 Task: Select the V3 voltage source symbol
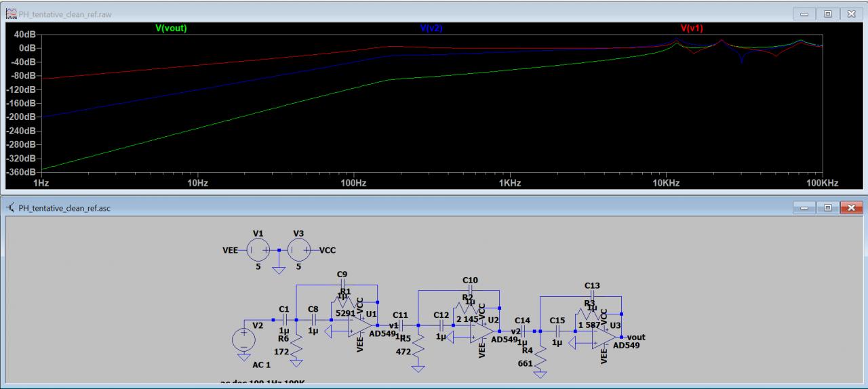point(298,250)
